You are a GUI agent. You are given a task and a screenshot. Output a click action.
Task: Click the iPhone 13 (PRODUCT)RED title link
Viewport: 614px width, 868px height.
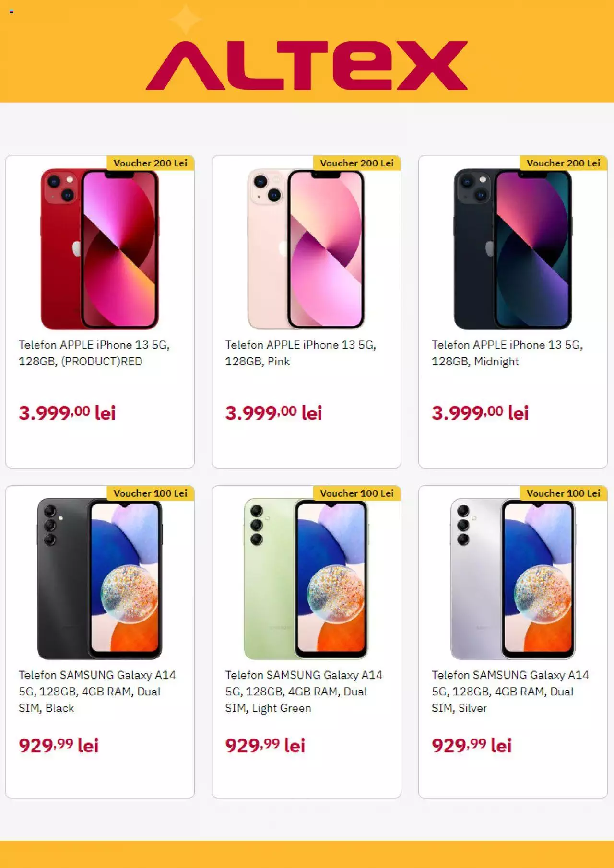pyautogui.click(x=94, y=353)
